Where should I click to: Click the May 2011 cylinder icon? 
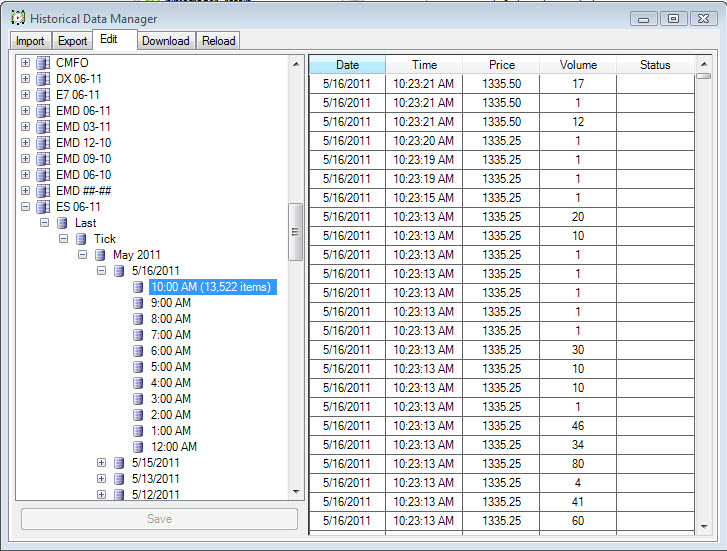tap(100, 255)
